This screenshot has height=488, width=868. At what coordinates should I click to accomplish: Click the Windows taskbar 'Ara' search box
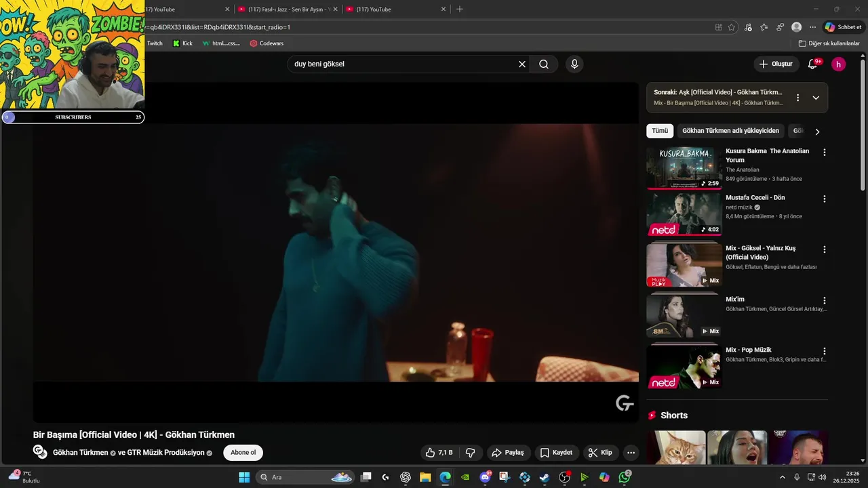point(304,477)
